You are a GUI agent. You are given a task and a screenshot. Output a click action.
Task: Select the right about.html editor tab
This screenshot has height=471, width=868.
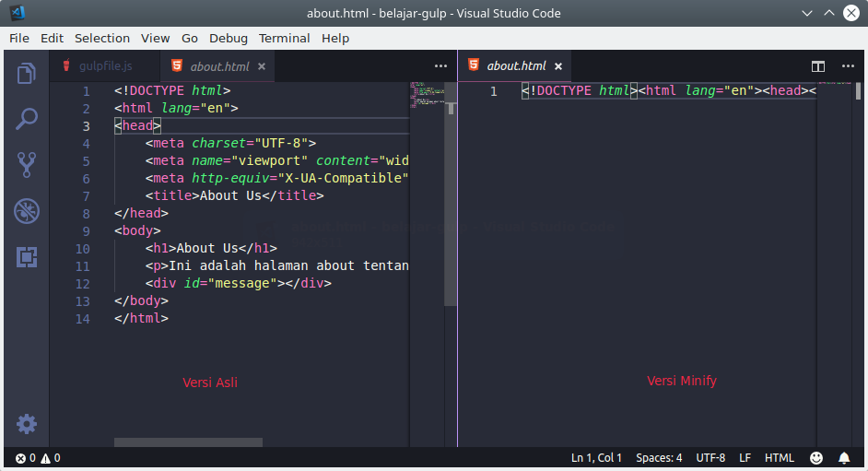point(515,65)
